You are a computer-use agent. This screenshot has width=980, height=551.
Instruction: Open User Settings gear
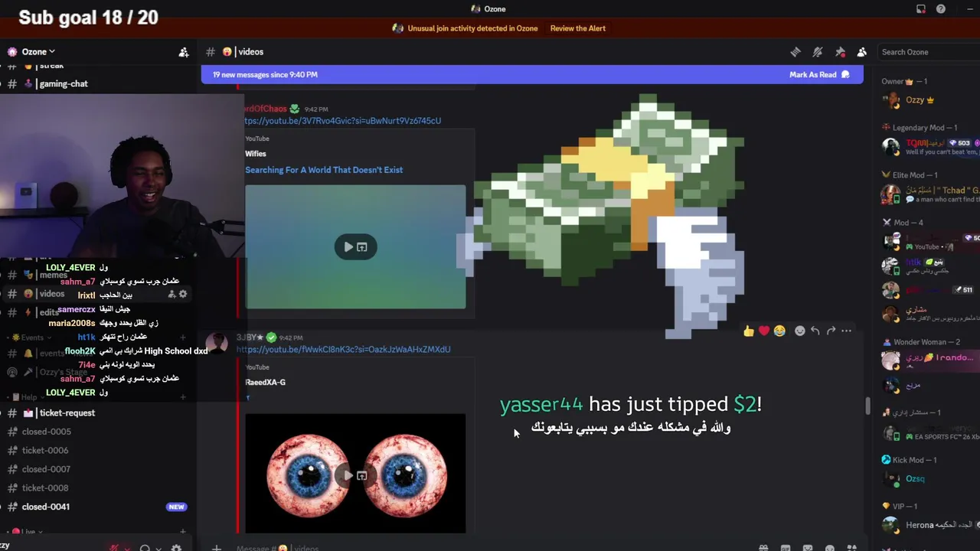176,548
